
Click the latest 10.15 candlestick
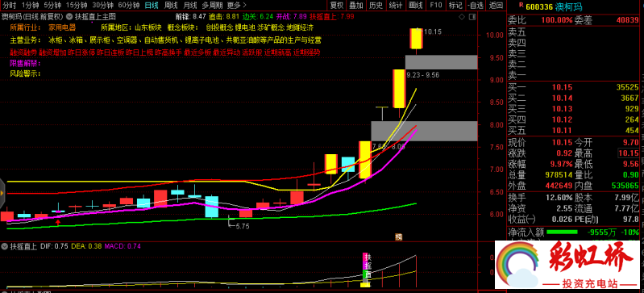pos(417,39)
